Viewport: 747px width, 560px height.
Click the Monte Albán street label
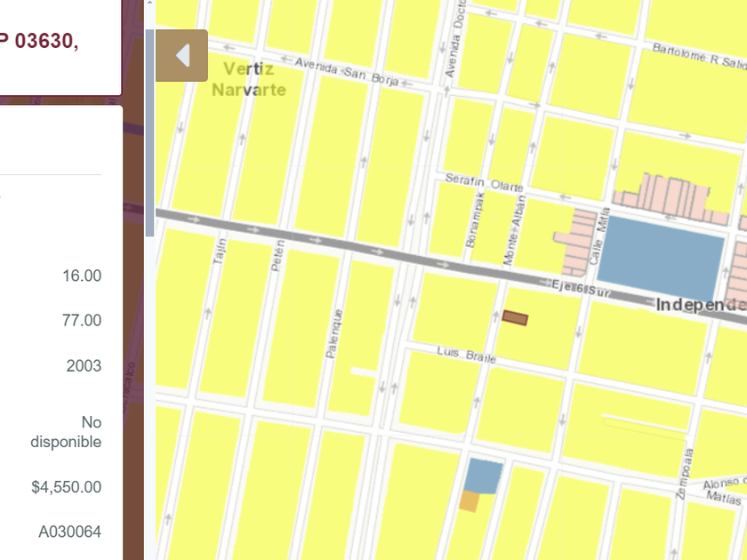[515, 230]
